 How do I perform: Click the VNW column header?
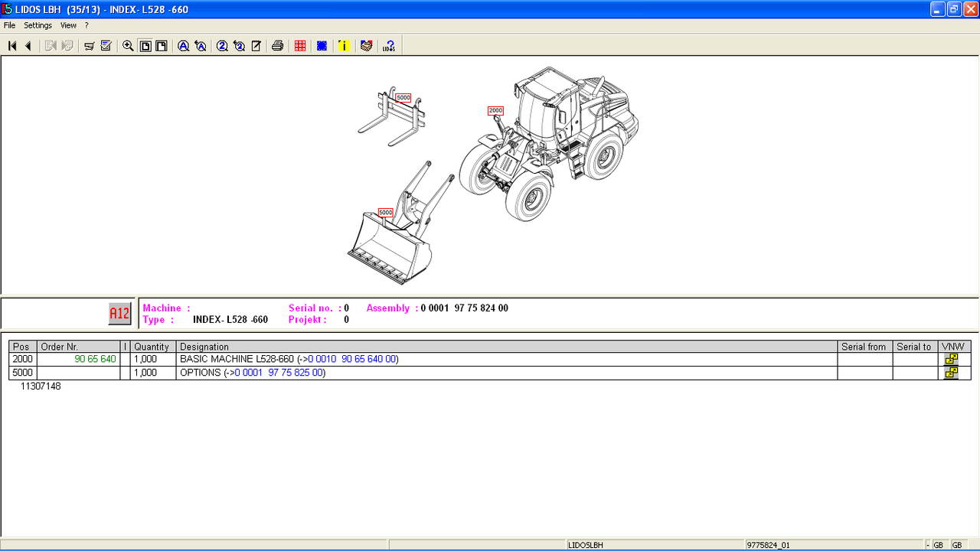click(x=954, y=347)
